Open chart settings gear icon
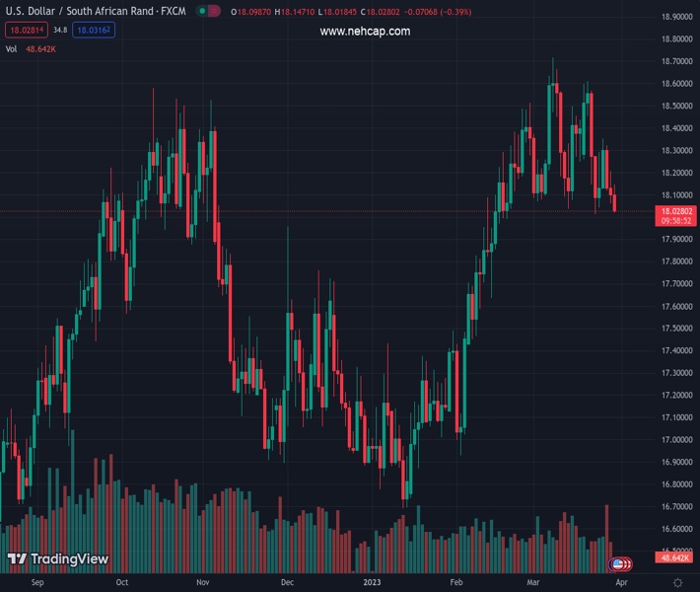 pos(677,582)
